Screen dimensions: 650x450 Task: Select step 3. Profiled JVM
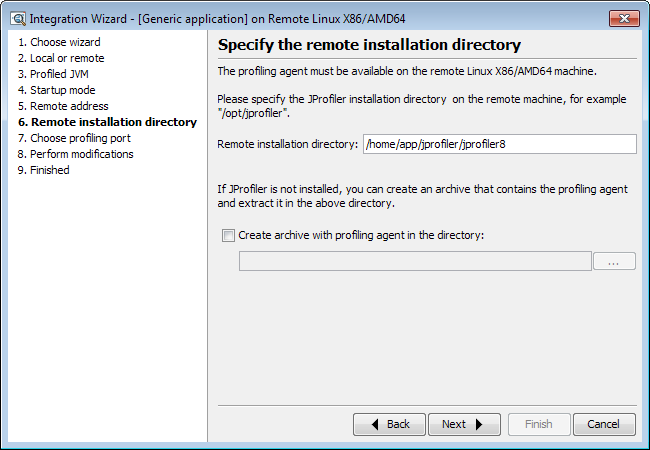click(x=53, y=74)
